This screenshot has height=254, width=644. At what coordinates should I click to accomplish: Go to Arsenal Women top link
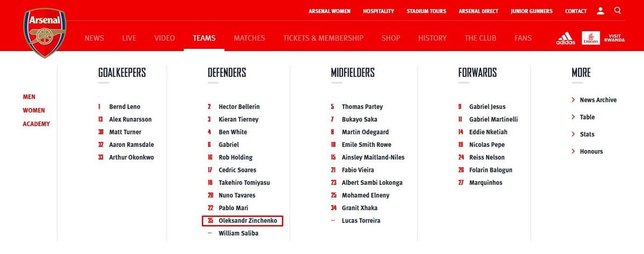coord(330,11)
